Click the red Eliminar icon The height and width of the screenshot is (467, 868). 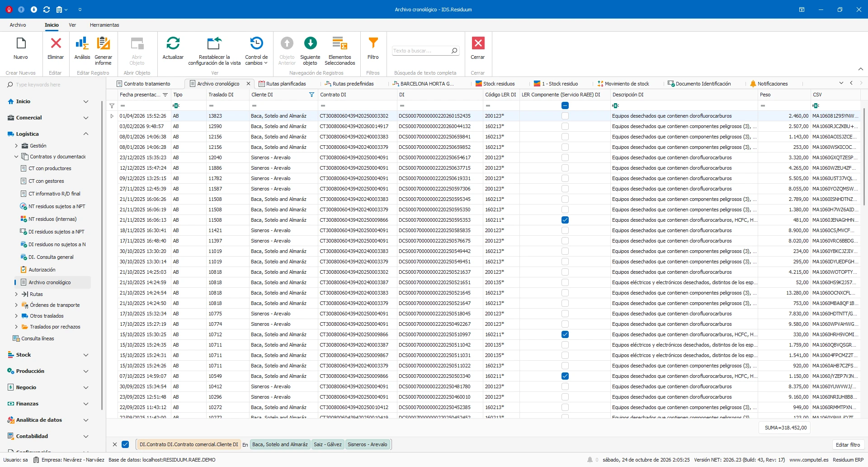[x=56, y=43]
